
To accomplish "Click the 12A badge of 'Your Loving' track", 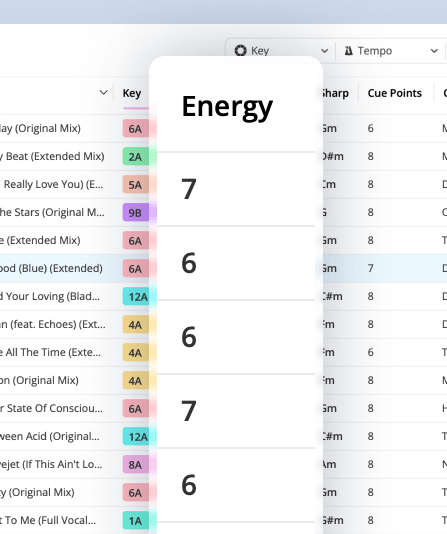I will tap(136, 297).
